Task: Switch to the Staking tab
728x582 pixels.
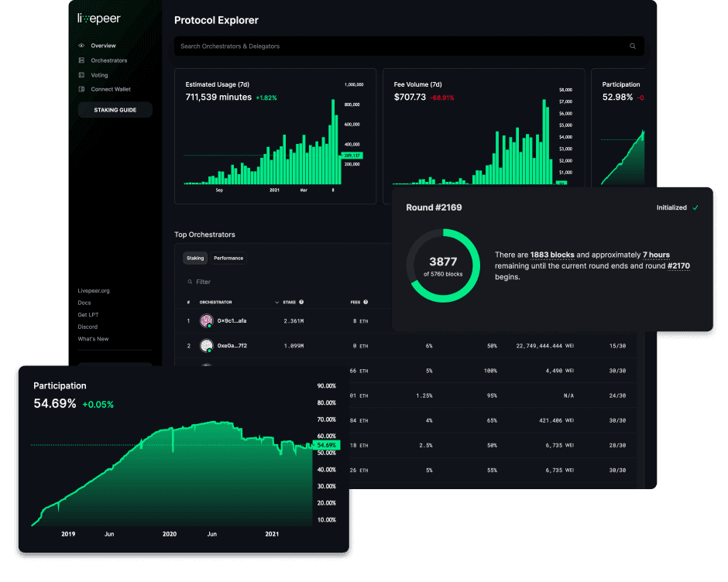Action: pyautogui.click(x=195, y=258)
